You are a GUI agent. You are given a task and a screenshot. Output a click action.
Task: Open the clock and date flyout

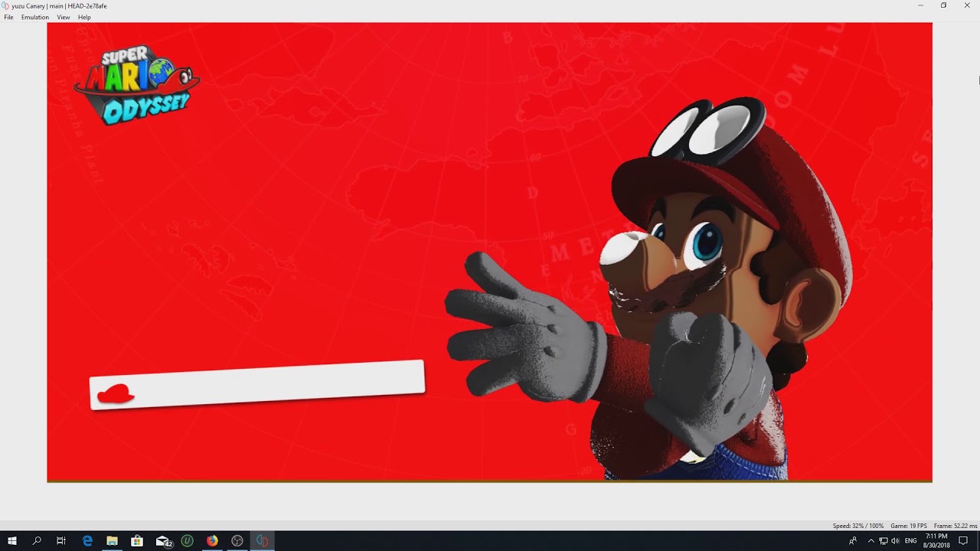pyautogui.click(x=936, y=541)
